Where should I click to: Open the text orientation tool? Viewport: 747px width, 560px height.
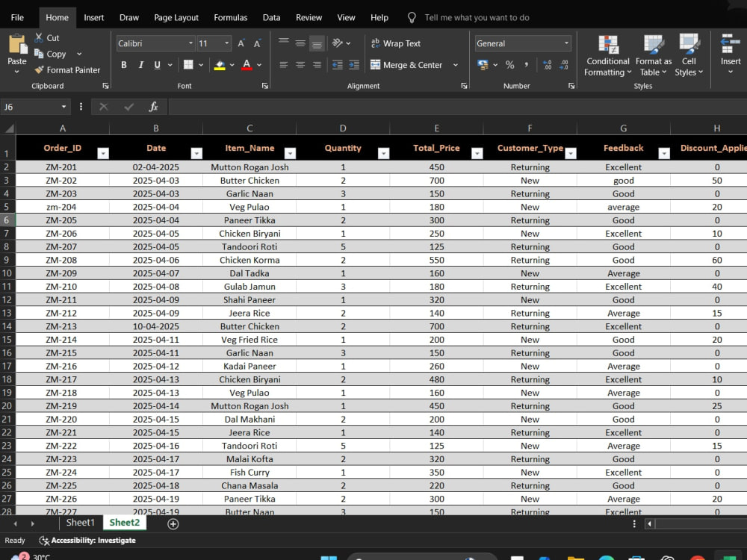[338, 43]
